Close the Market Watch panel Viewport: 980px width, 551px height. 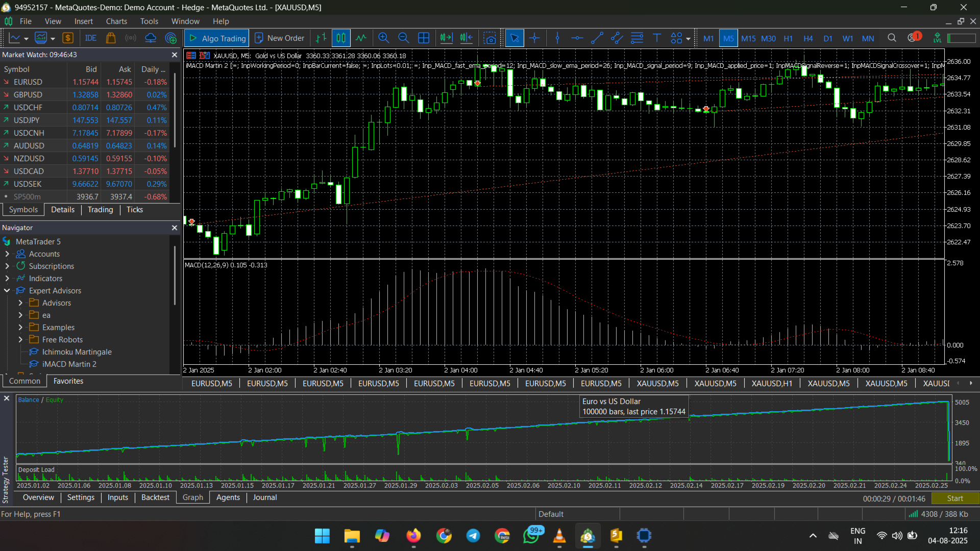tap(175, 55)
